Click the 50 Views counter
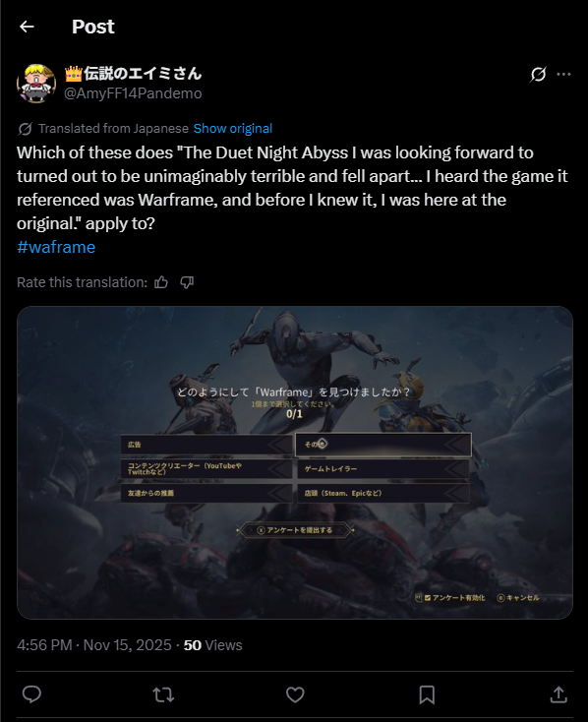The width and height of the screenshot is (588, 722). point(212,645)
